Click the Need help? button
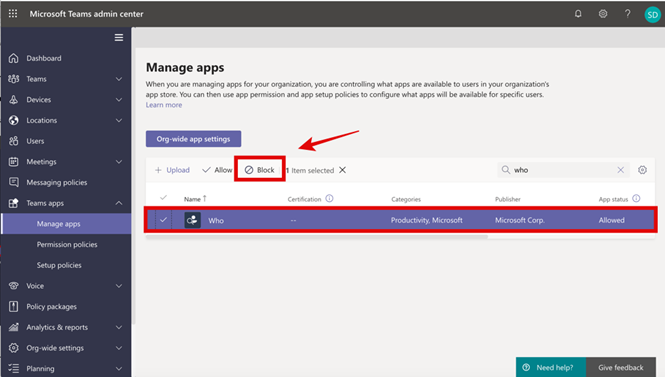 550,367
